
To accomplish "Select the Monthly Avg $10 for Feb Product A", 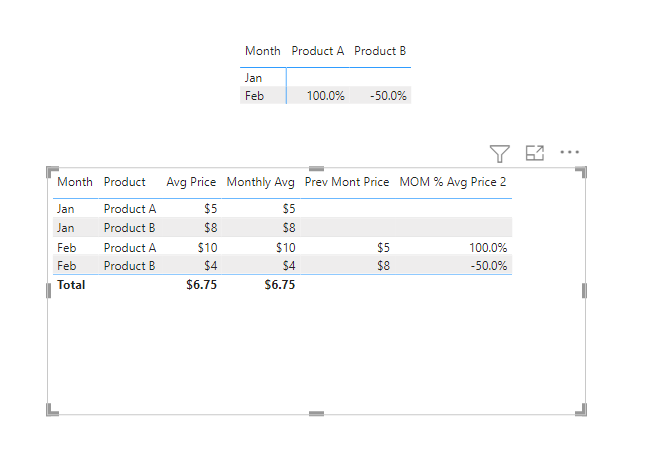I will (286, 248).
